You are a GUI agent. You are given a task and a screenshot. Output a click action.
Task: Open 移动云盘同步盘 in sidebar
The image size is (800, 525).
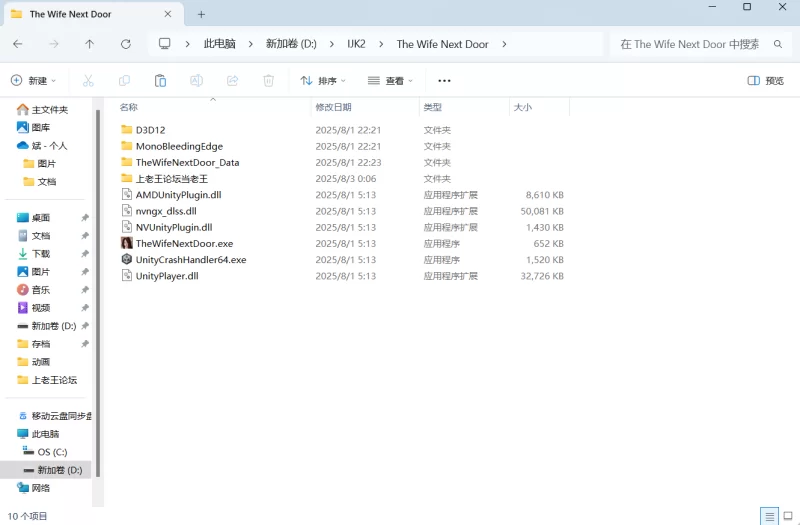point(54,416)
